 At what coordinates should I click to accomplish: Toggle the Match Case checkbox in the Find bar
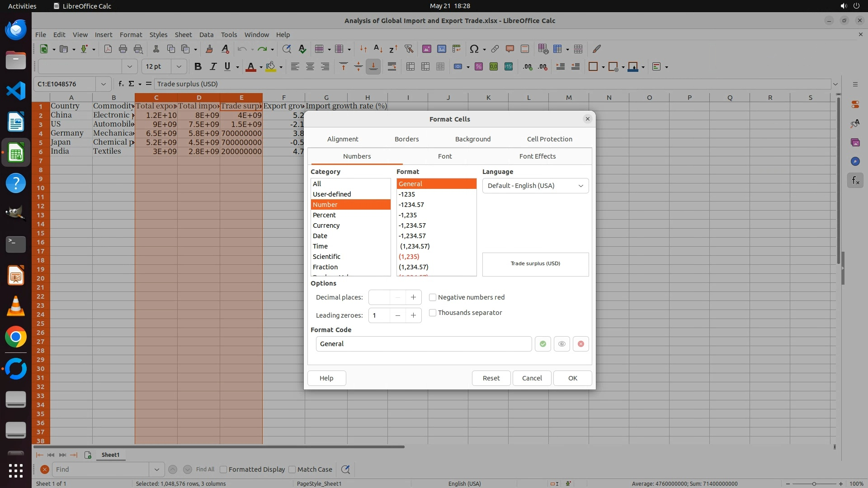[292, 469]
